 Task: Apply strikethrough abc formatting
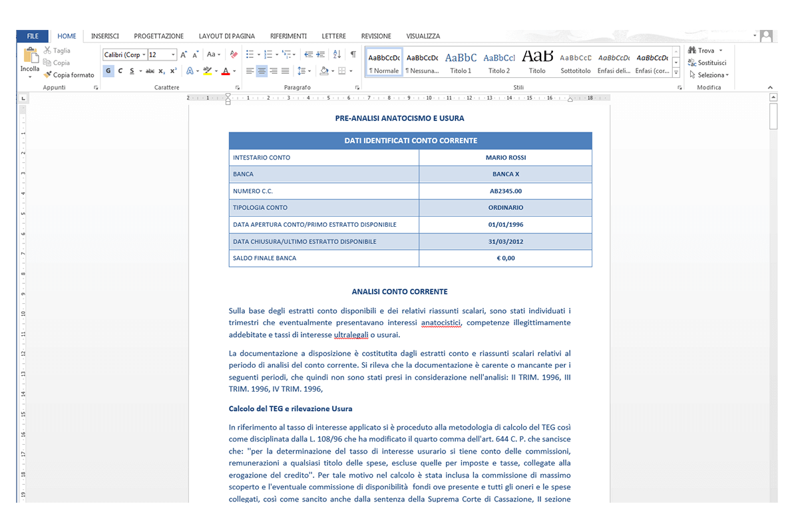150,71
